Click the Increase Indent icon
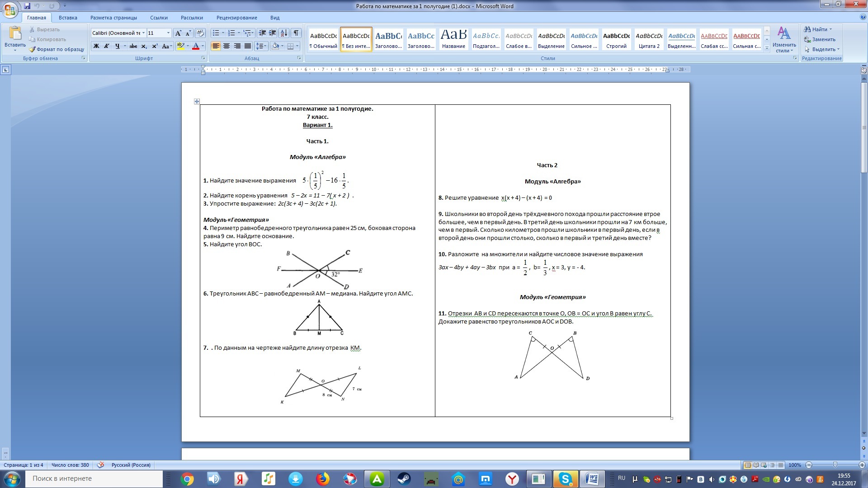Image resolution: width=868 pixels, height=488 pixels. [x=272, y=33]
